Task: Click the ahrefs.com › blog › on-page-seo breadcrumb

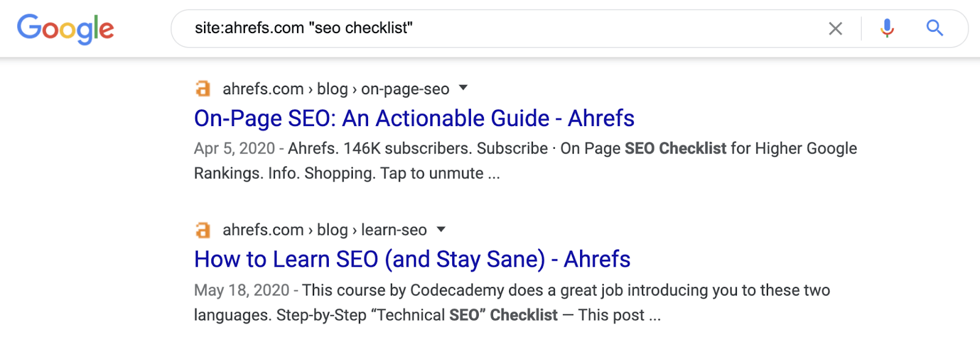Action: 336,89
